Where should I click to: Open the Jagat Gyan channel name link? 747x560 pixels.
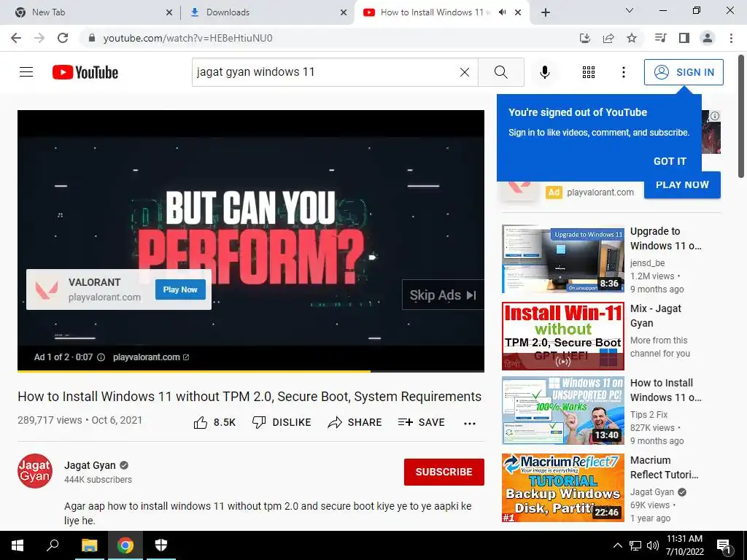[90, 465]
